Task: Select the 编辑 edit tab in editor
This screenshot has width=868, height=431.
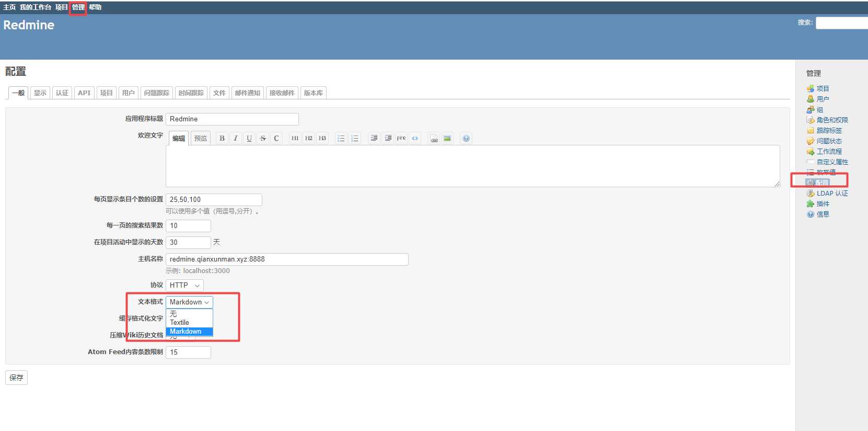Action: coord(179,138)
